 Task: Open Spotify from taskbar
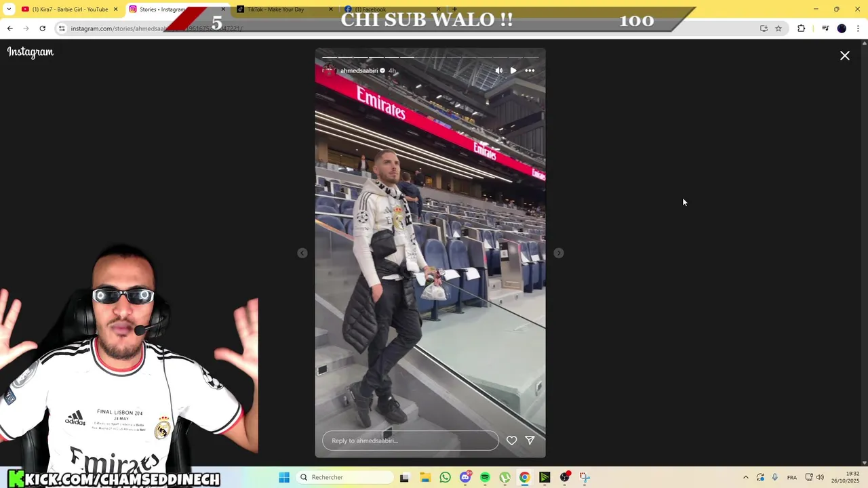(485, 477)
